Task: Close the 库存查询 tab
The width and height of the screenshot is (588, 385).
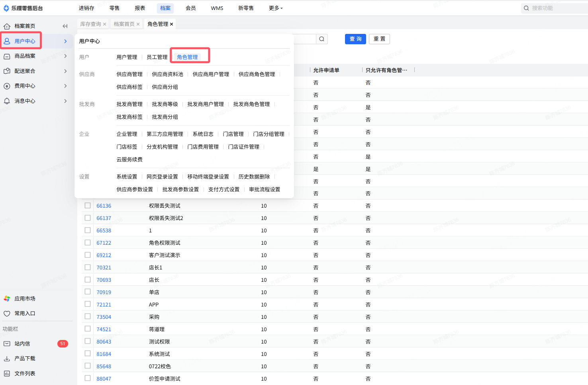Action: pyautogui.click(x=105, y=24)
